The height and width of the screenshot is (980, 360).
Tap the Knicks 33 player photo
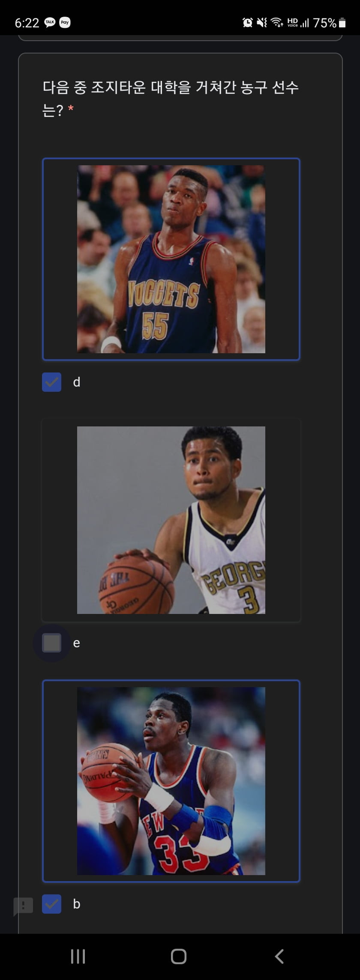[x=171, y=781]
